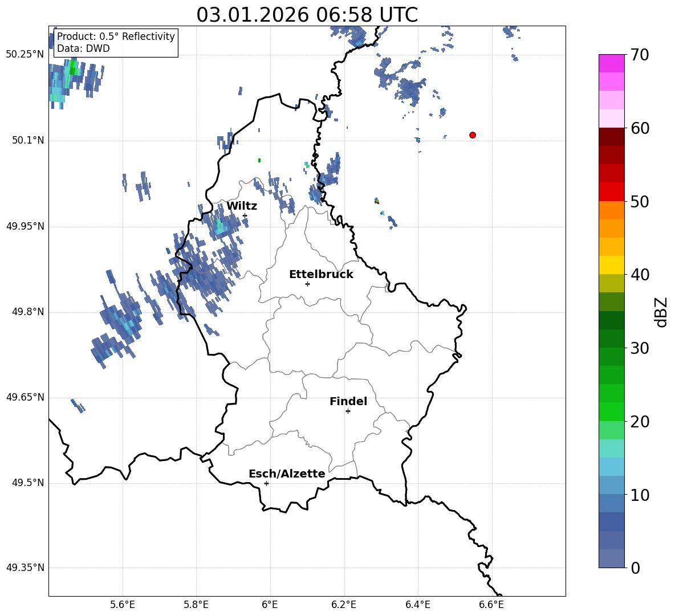Click the red dot marker on the map

pyautogui.click(x=473, y=135)
